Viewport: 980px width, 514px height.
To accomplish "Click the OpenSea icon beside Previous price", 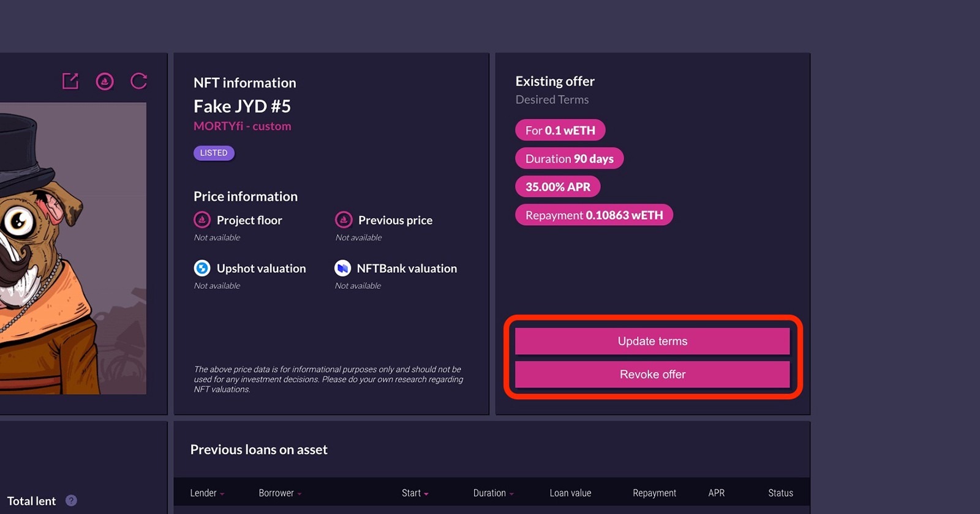I will pyautogui.click(x=344, y=219).
